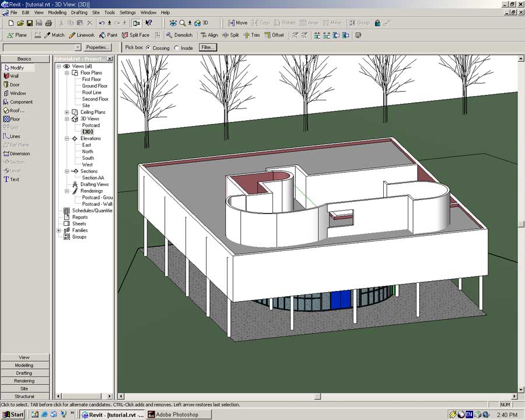This screenshot has height=420, width=525.
Task: Select the Paint tool
Action: 108,35
